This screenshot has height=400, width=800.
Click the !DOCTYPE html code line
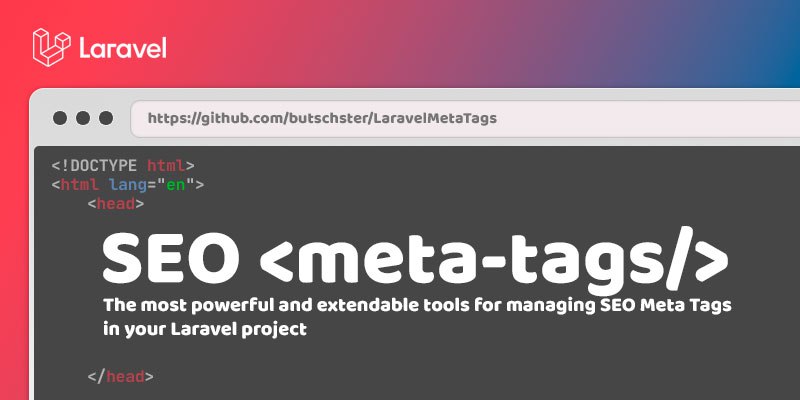tap(123, 166)
